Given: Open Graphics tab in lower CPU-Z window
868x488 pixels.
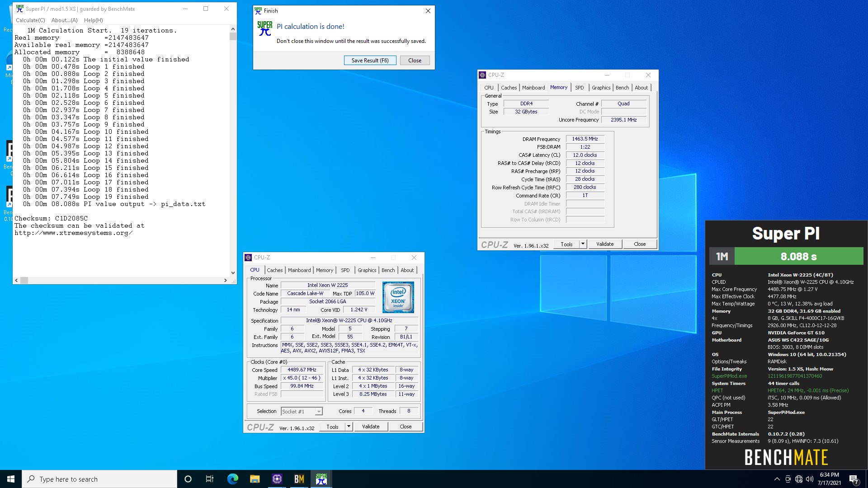Looking at the screenshot, I should 367,270.
